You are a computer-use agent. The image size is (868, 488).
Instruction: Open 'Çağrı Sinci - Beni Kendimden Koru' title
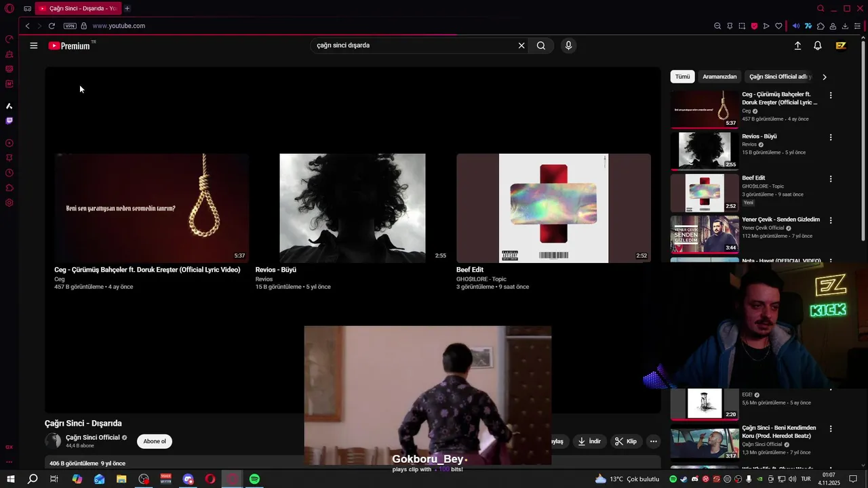pos(779,432)
